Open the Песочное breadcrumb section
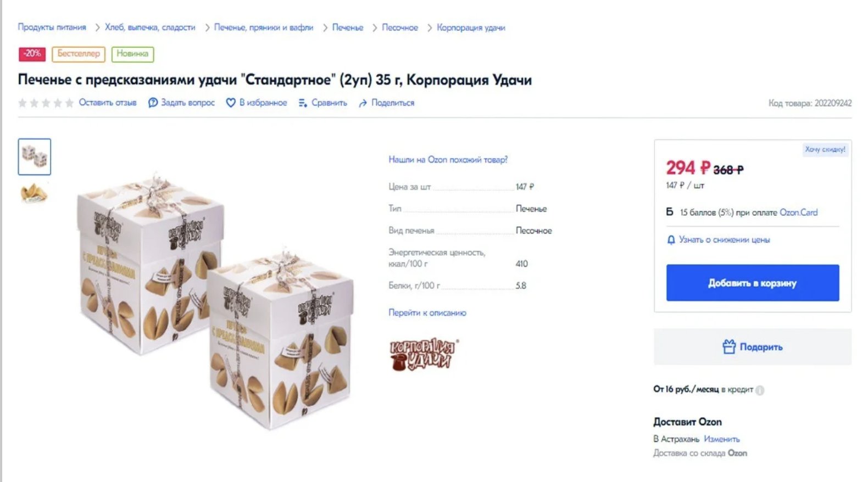This screenshot has width=868, height=482. tap(399, 27)
